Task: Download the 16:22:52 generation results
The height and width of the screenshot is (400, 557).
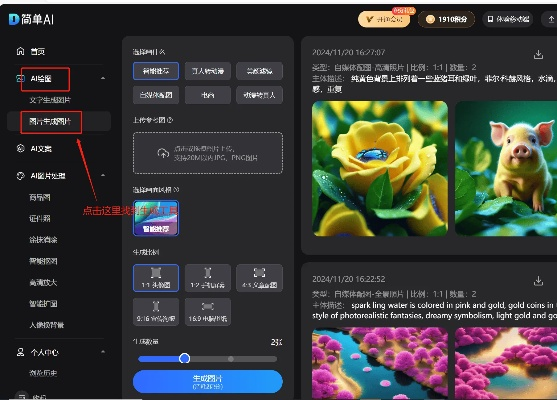Action: tap(538, 281)
